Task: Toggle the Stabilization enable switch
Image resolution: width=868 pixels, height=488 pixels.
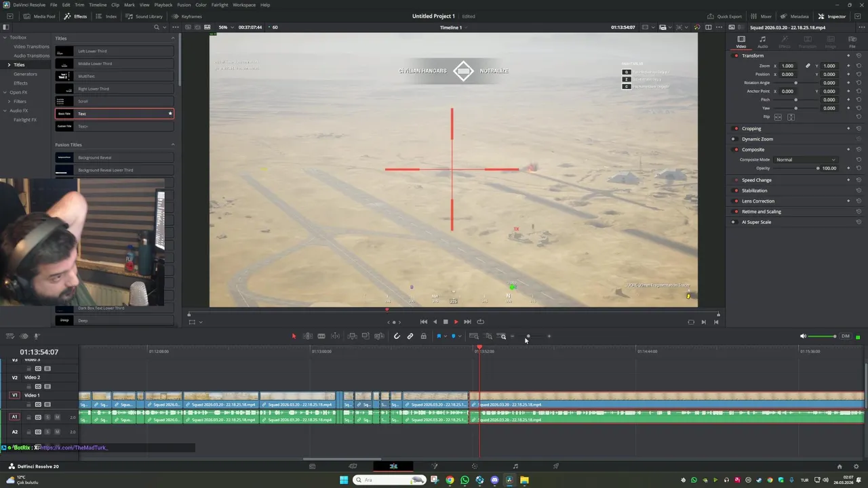Action: point(736,190)
